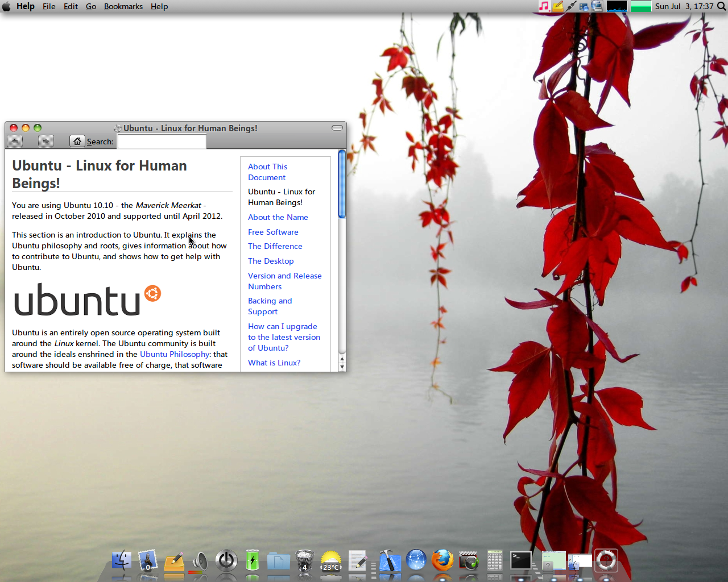Open the What is Linux? link
This screenshot has width=728, height=582.
point(274,363)
